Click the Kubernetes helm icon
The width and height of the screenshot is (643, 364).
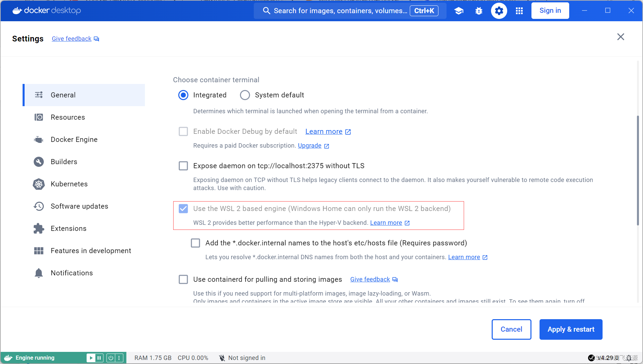coord(39,184)
